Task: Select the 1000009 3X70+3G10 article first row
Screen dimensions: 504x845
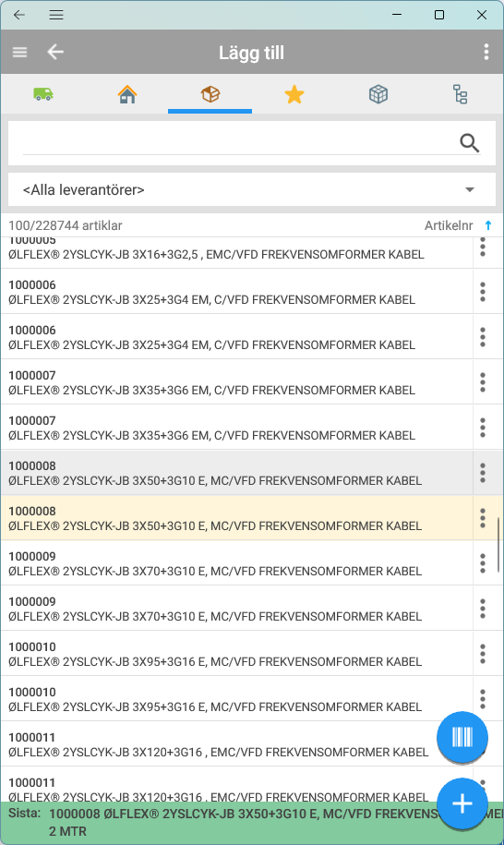Action: click(x=236, y=563)
